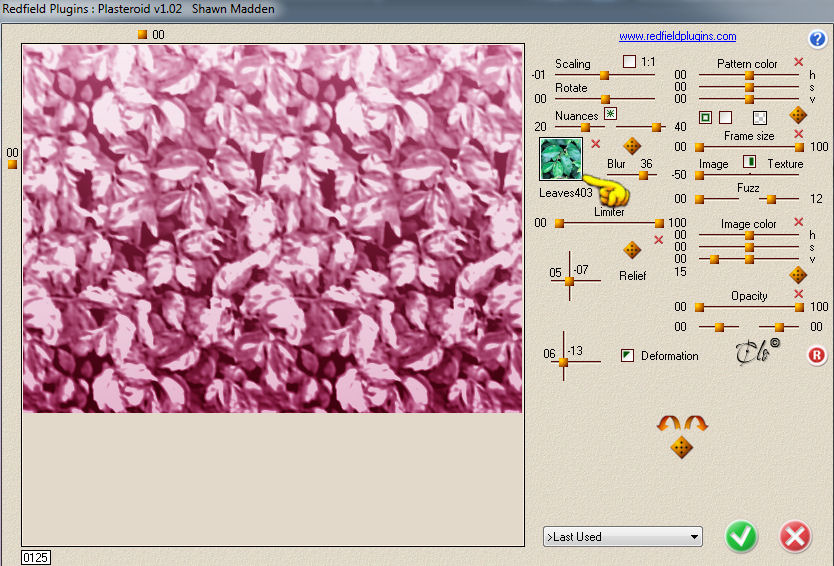Click the large orange dice below the arrows
The height and width of the screenshot is (566, 834).
[681, 447]
